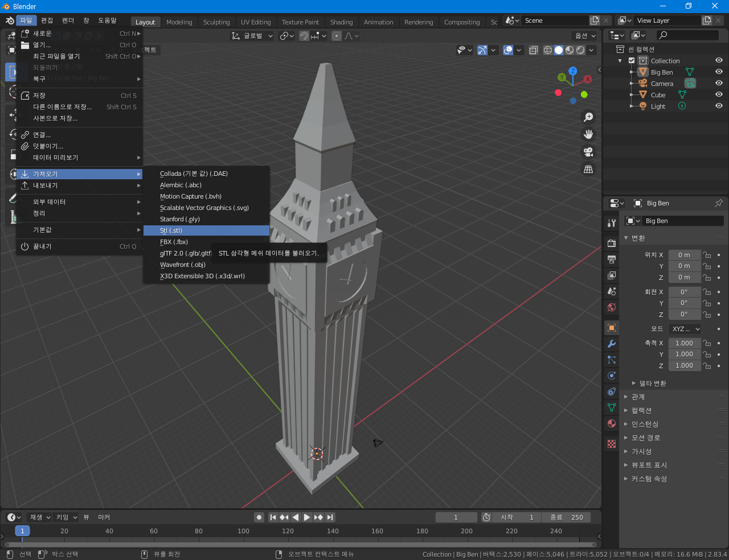Choose Stl (.stl) import option
Viewport: 729px width, 560px height.
pos(206,230)
